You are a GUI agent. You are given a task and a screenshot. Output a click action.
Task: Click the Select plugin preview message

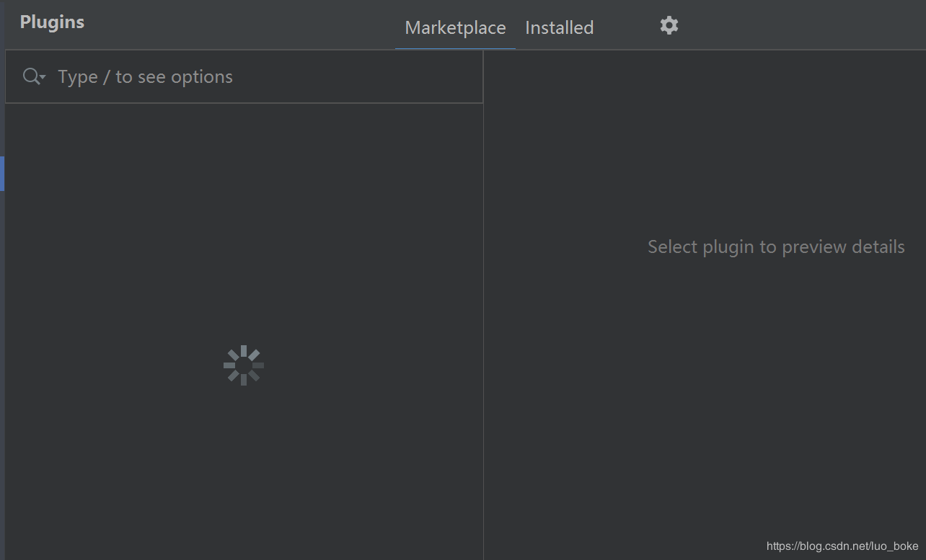coord(775,246)
